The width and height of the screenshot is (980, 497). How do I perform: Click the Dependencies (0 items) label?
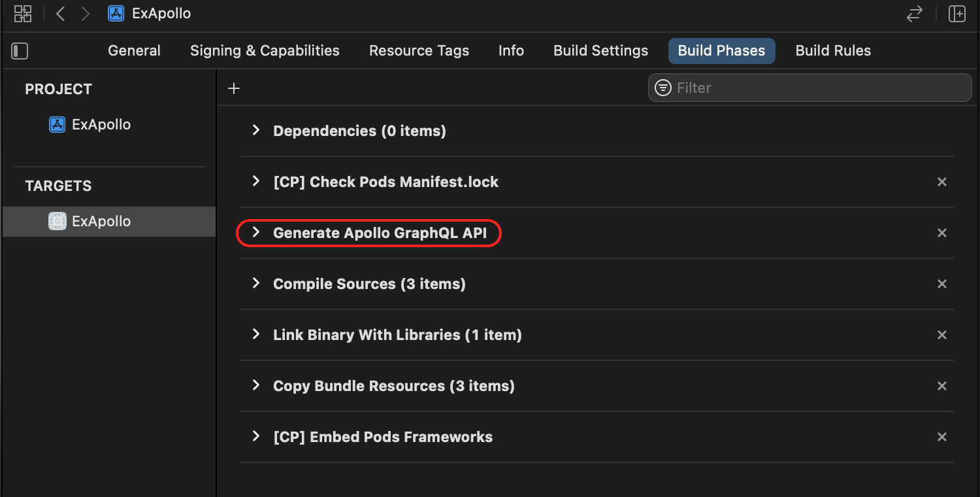point(359,131)
